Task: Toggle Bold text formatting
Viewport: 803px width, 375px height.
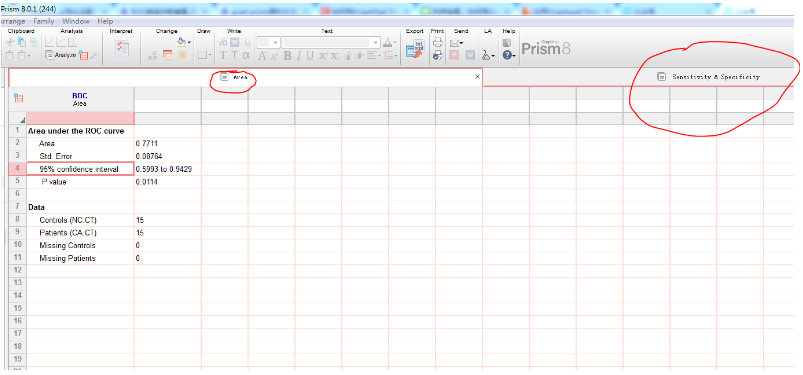Action: click(x=287, y=55)
